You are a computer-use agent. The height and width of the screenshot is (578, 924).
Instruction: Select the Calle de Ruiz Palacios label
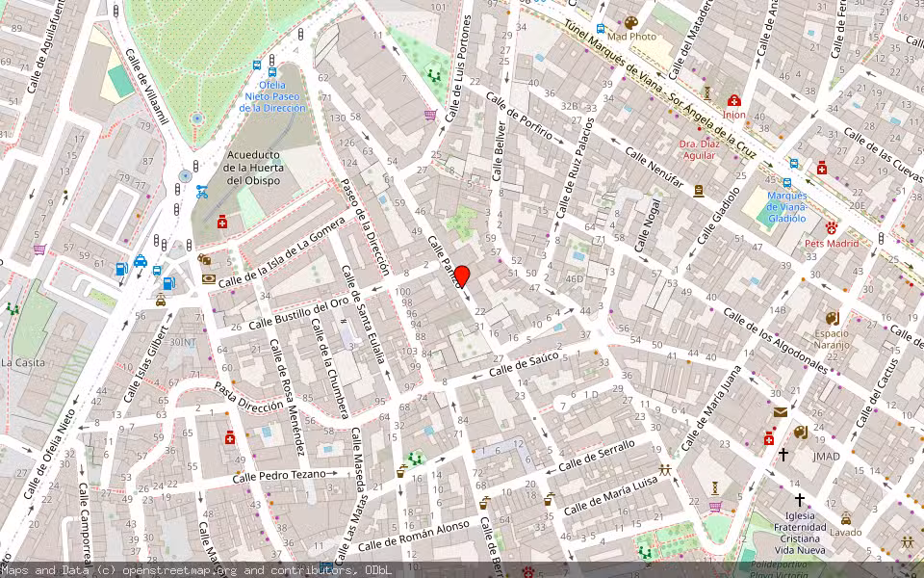click(x=575, y=168)
